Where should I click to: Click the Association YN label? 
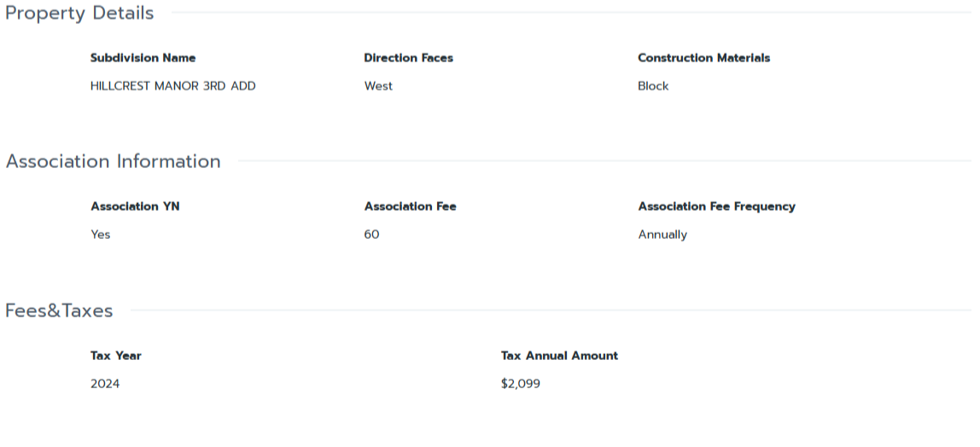click(x=135, y=206)
